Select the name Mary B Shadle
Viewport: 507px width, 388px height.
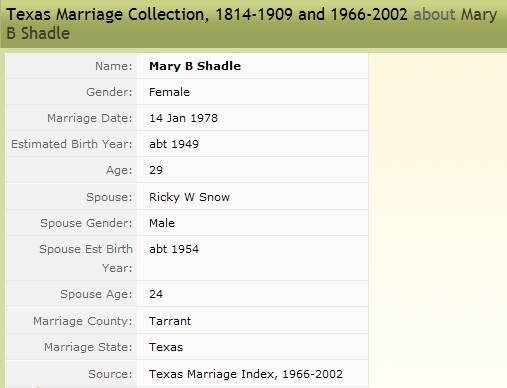(x=195, y=66)
